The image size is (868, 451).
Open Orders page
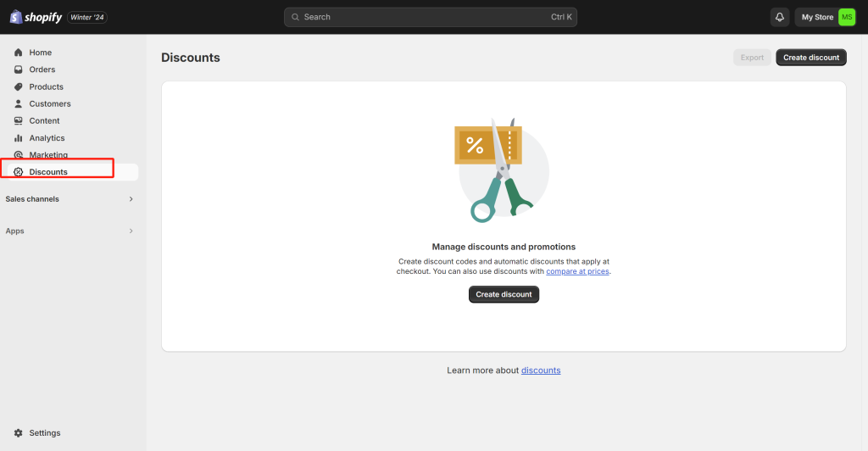point(42,70)
